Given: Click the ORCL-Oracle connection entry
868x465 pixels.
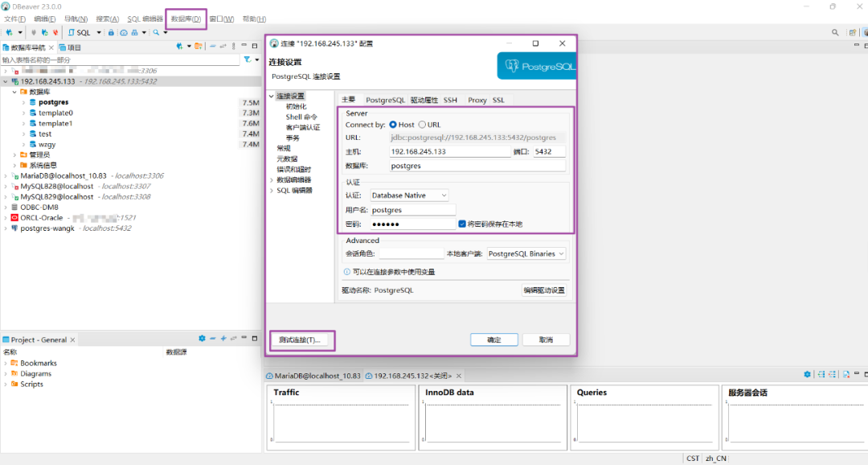Looking at the screenshot, I should coord(42,218).
